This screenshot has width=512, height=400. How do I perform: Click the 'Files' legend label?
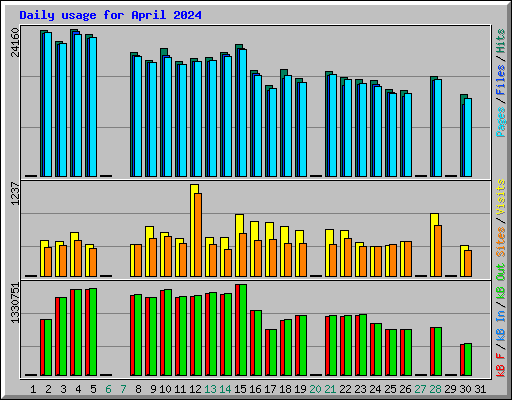point(501,80)
